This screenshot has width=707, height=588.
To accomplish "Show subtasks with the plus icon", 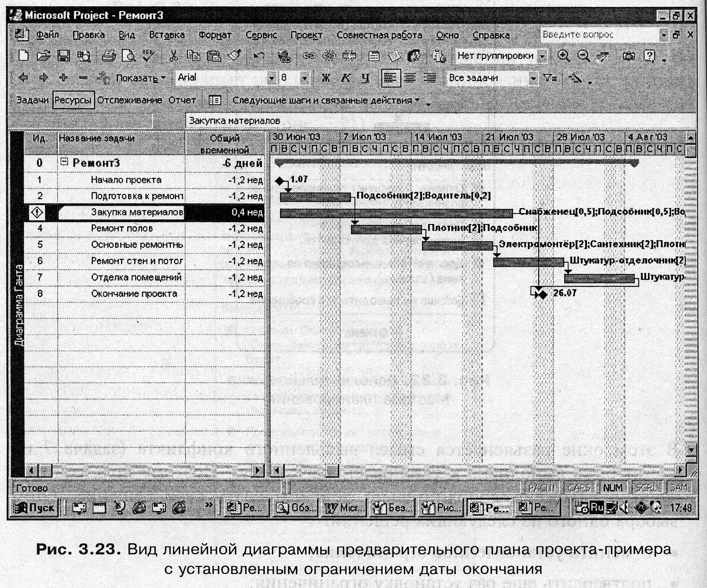I will click(63, 78).
